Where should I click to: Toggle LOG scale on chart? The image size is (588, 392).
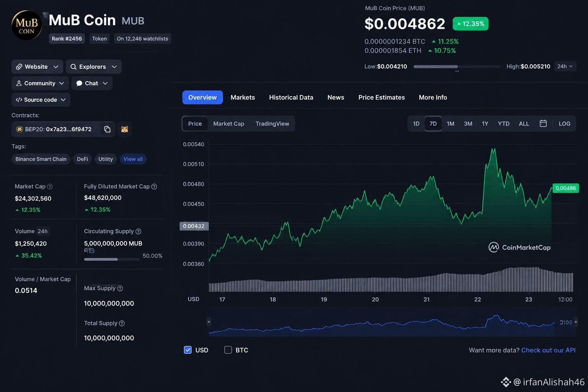coord(564,124)
